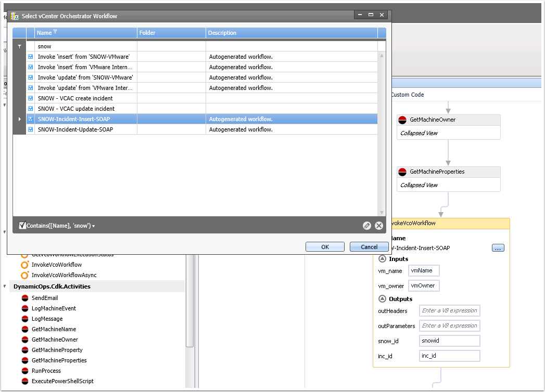Click GetMachineProperty activity icon
545x392 pixels.
point(24,350)
